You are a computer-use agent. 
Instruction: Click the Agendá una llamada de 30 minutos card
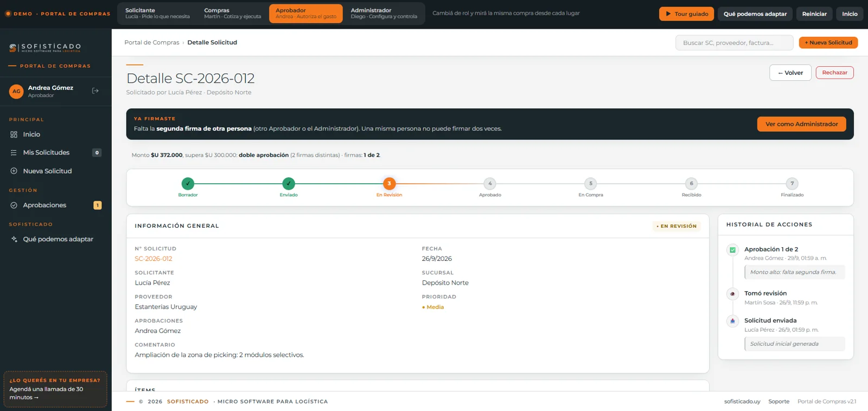tap(55, 389)
